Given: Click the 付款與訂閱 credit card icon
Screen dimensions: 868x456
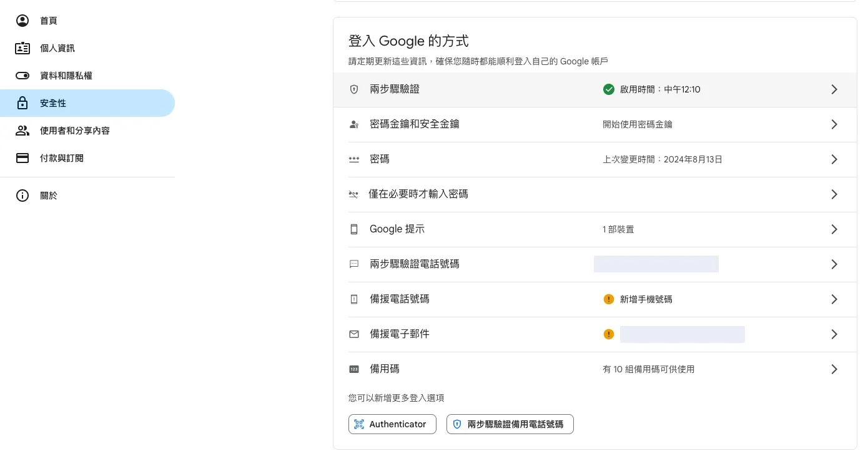Looking at the screenshot, I should pos(22,158).
